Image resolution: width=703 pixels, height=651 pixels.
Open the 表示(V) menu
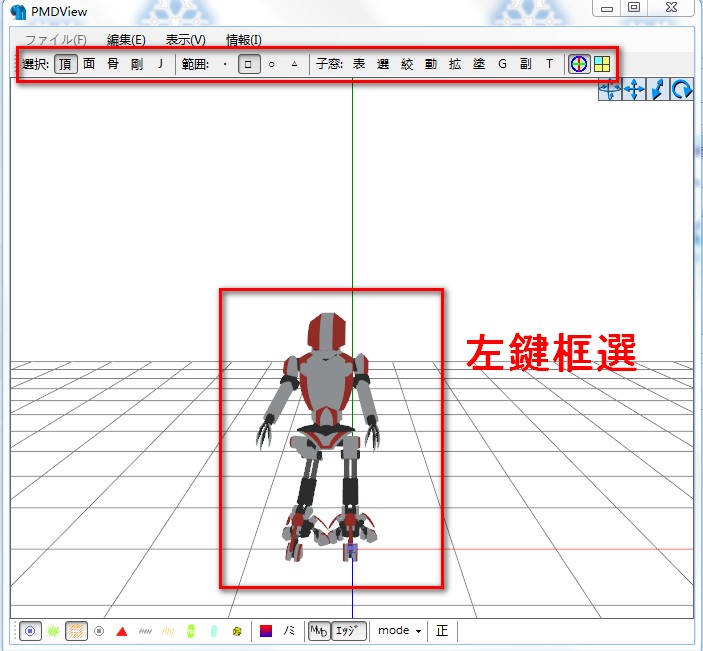(186, 40)
